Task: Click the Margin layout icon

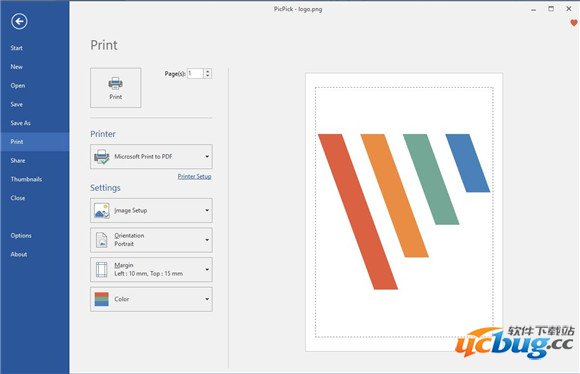Action: tap(101, 269)
